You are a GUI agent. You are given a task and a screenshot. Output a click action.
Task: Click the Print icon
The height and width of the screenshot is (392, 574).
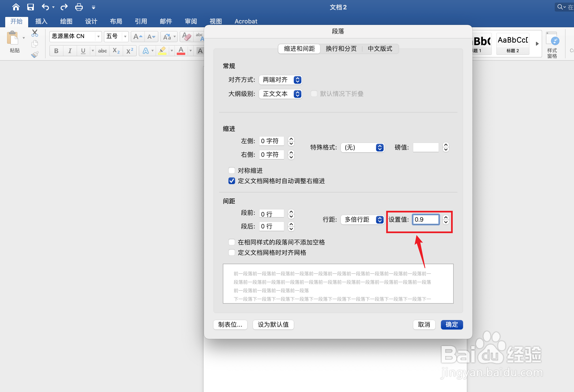pyautogui.click(x=79, y=7)
